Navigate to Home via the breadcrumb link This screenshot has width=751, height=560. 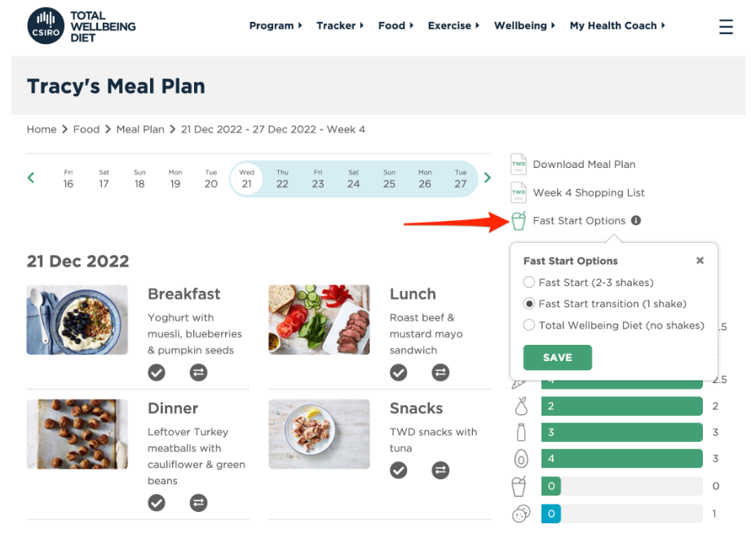(42, 129)
